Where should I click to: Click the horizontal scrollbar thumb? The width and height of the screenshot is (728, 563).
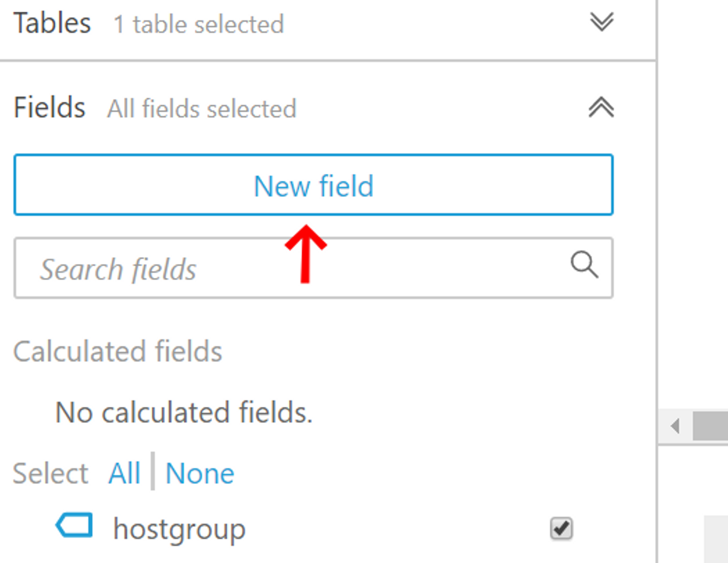(x=710, y=426)
